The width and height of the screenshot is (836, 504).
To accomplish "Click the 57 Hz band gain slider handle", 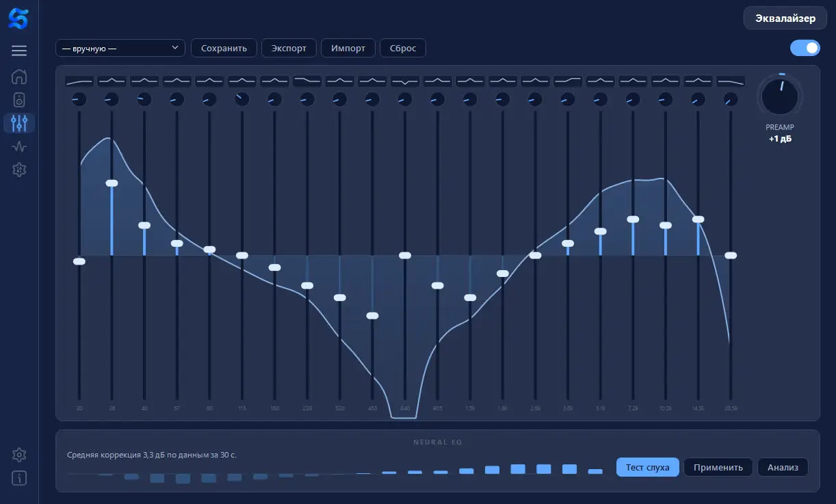I will 177,243.
